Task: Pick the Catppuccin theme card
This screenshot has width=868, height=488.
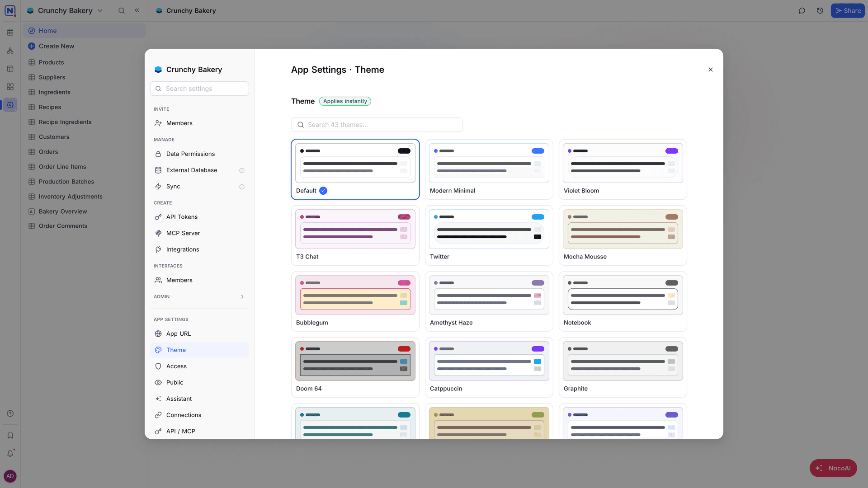Action: tap(489, 367)
